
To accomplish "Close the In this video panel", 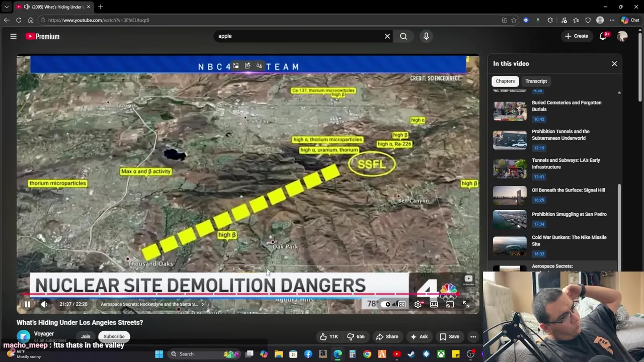I will click(x=614, y=64).
